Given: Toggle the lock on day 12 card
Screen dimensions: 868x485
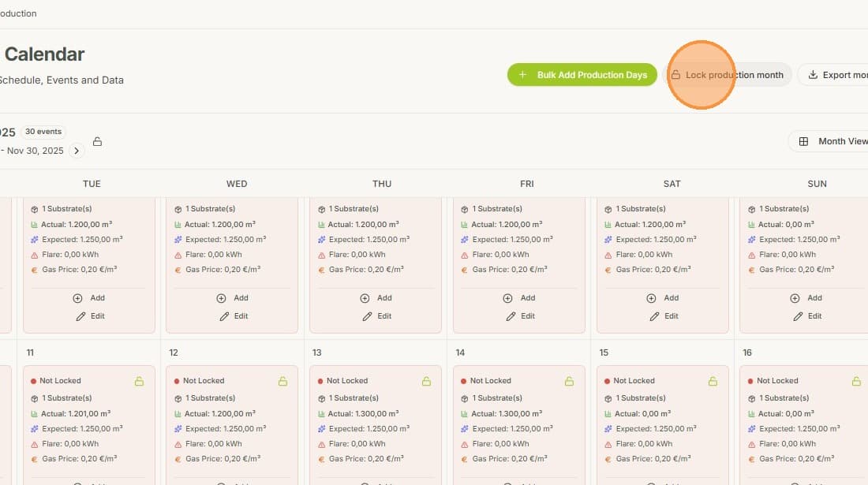Looking at the screenshot, I should [282, 381].
